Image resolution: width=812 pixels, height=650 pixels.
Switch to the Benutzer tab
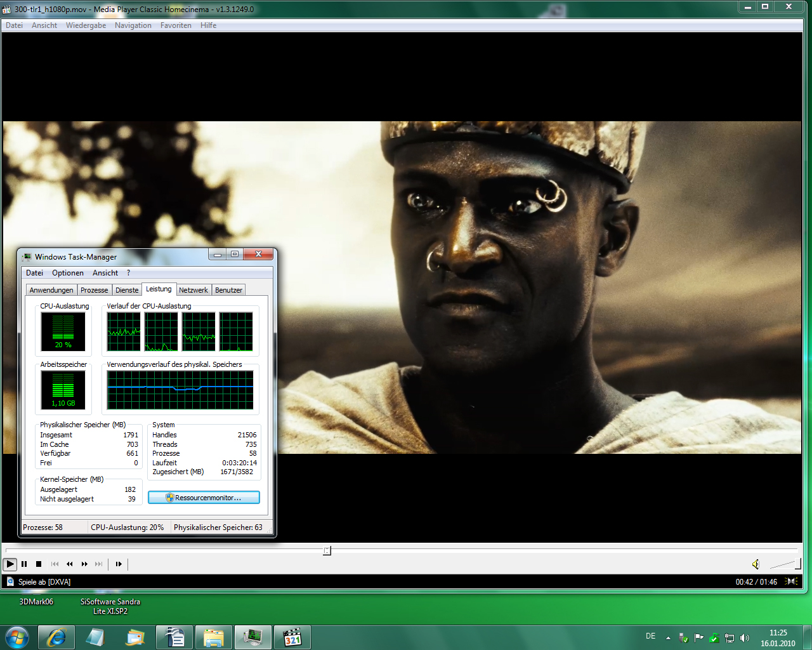click(x=228, y=290)
